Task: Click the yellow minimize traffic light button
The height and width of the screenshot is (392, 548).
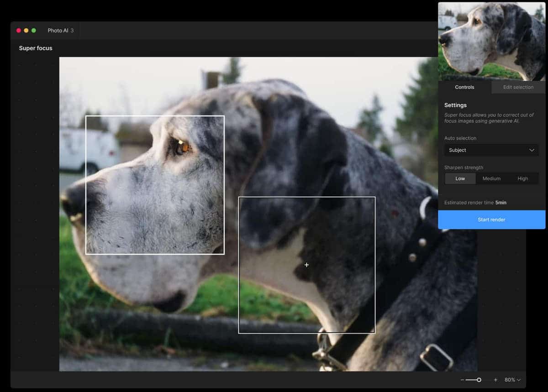Action: point(26,30)
